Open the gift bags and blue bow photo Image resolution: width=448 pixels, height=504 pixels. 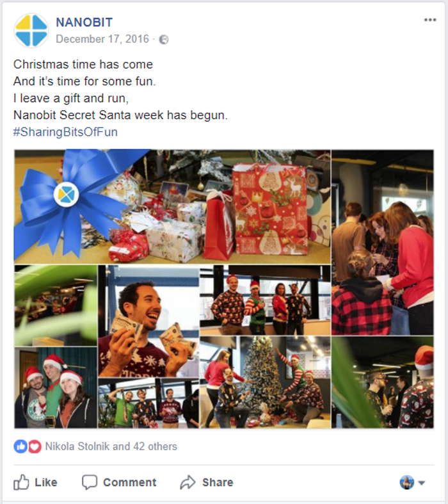click(x=172, y=206)
